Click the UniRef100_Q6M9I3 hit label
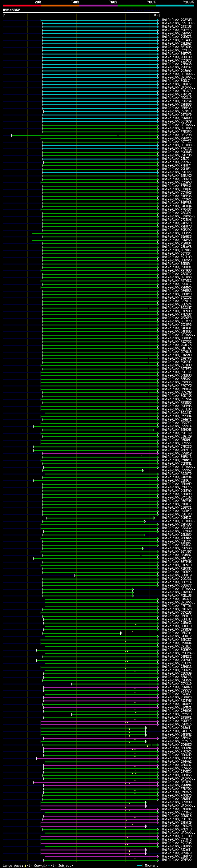This screenshot has width=197, height=868. click(x=177, y=450)
